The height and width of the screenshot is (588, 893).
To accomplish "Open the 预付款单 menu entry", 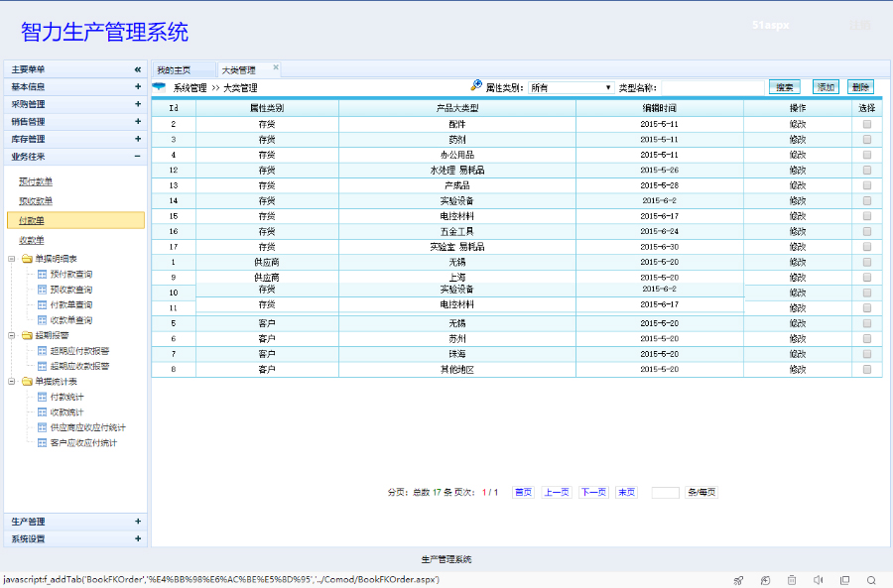I will point(36,181).
